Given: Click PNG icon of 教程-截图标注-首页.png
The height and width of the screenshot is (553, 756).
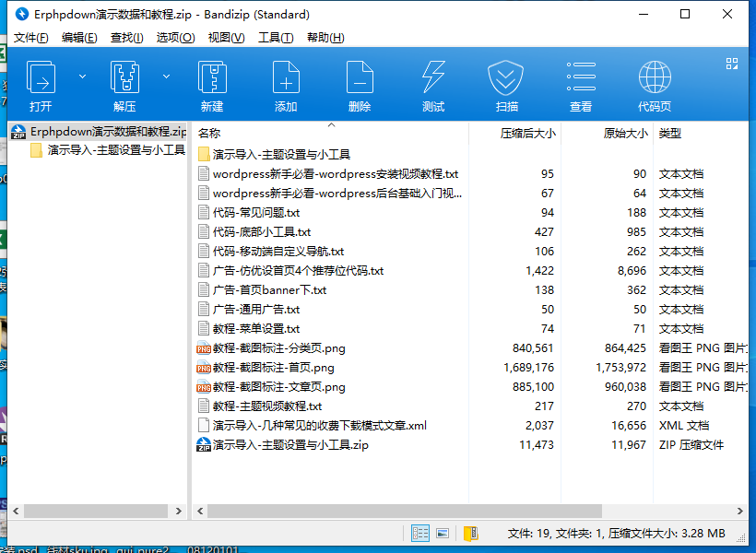Looking at the screenshot, I should click(204, 368).
